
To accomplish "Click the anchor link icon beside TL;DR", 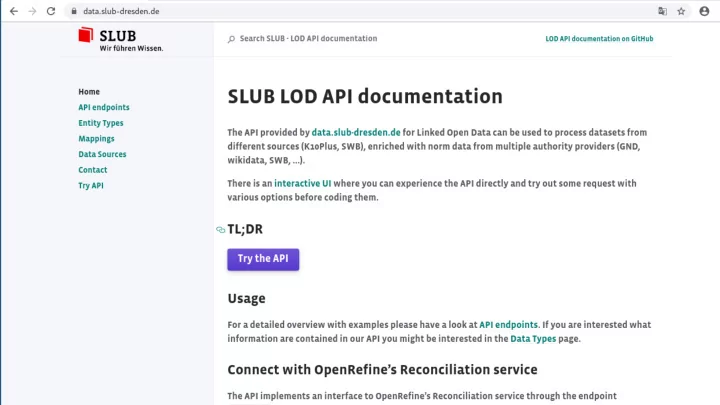I will (220, 229).
